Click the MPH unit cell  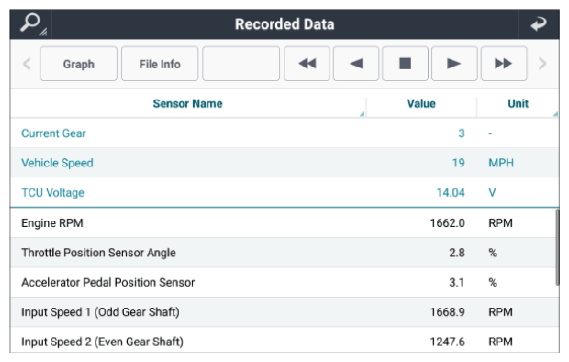(501, 163)
